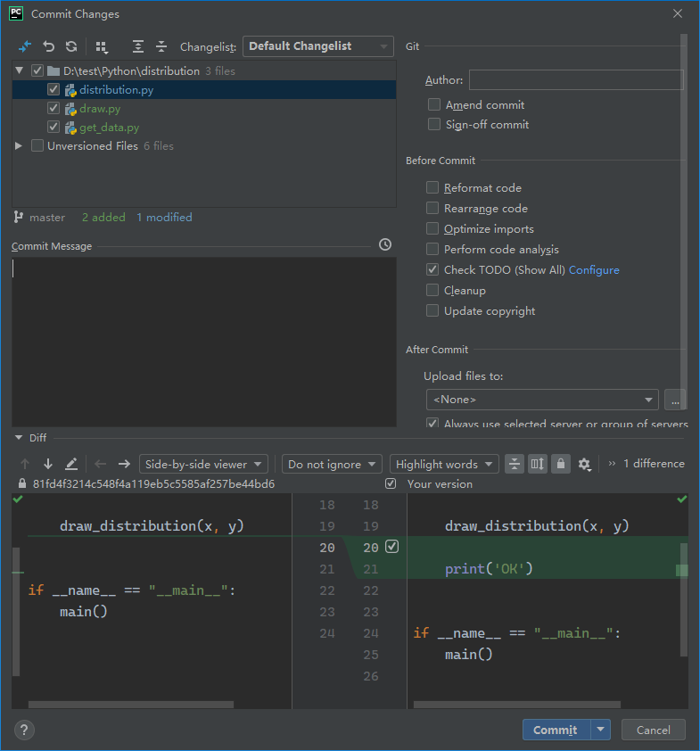Screen dimensions: 700x751
Task: Enable the Amend commit option
Action: pyautogui.click(x=433, y=104)
